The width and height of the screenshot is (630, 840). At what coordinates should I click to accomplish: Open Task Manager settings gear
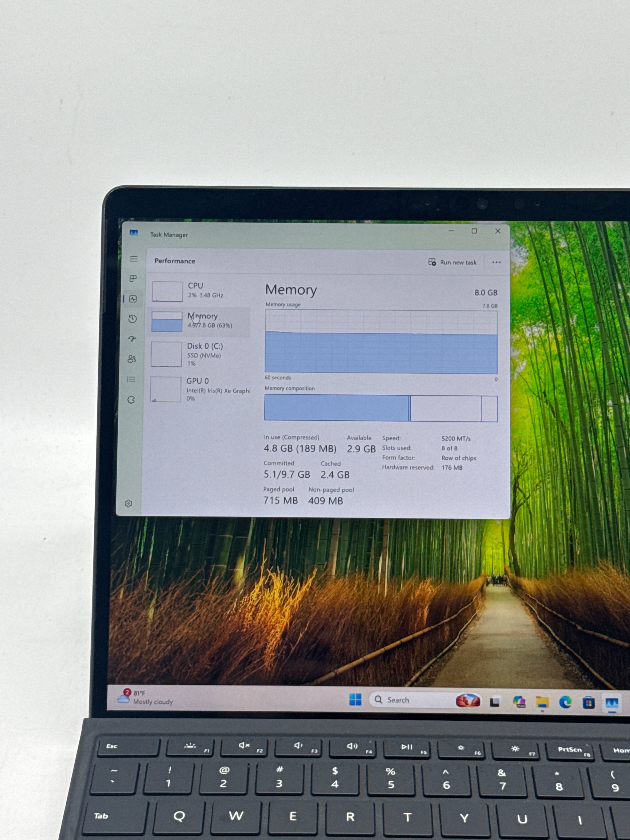tap(128, 503)
